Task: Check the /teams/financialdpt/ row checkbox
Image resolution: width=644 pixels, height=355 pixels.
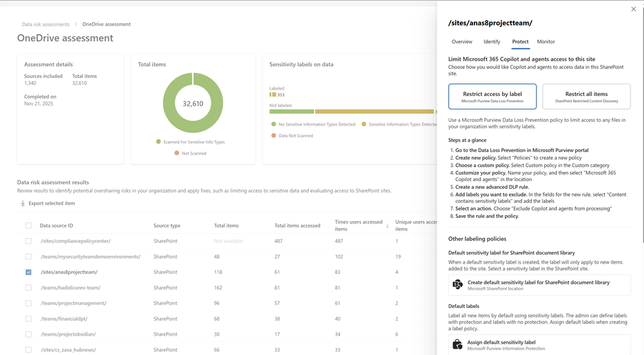Action: 28,319
